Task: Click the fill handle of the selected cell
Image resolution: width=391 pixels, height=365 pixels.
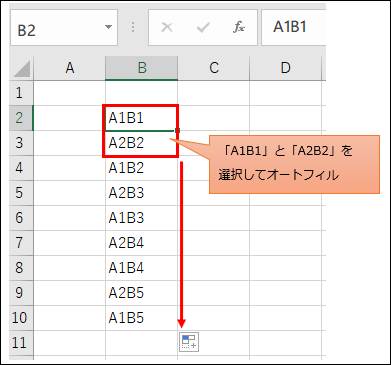Action: point(177,131)
